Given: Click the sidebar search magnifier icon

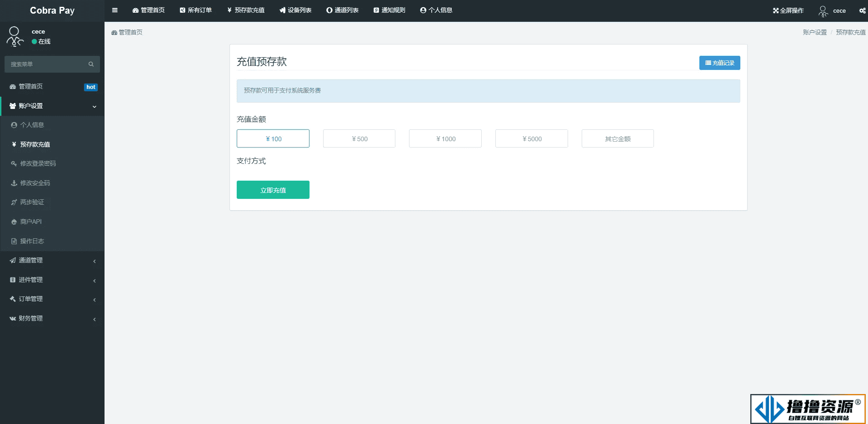Looking at the screenshot, I should click(x=91, y=64).
